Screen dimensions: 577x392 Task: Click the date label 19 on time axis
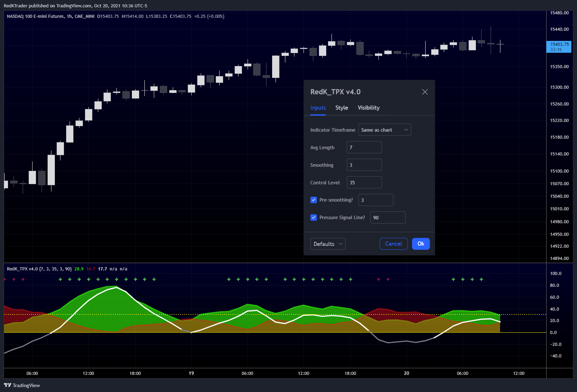(x=191, y=373)
